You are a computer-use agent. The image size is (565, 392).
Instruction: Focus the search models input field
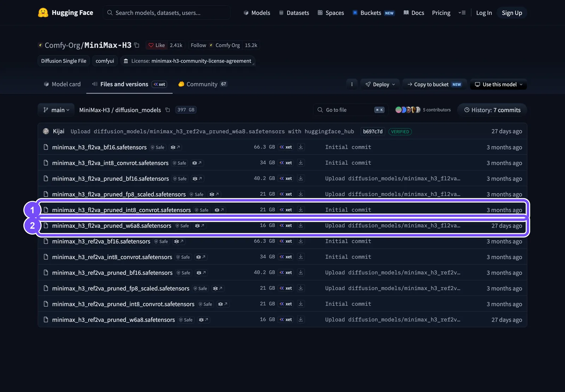tap(166, 13)
